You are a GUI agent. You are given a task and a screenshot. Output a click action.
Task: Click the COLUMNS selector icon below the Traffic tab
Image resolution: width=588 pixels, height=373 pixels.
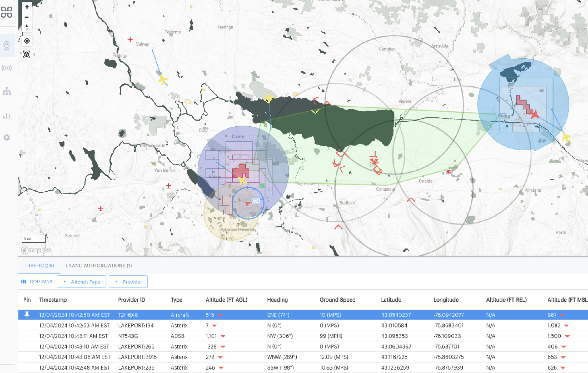pyautogui.click(x=24, y=282)
